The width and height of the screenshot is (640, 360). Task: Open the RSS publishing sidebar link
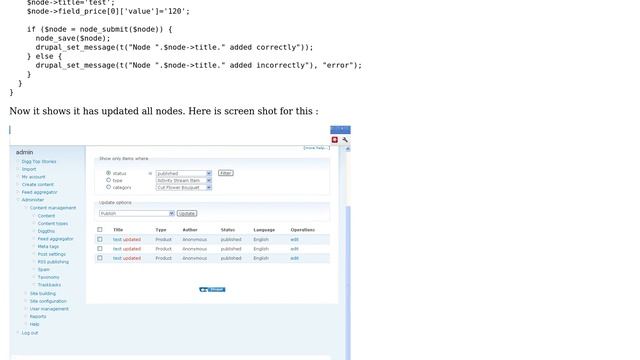(53, 262)
